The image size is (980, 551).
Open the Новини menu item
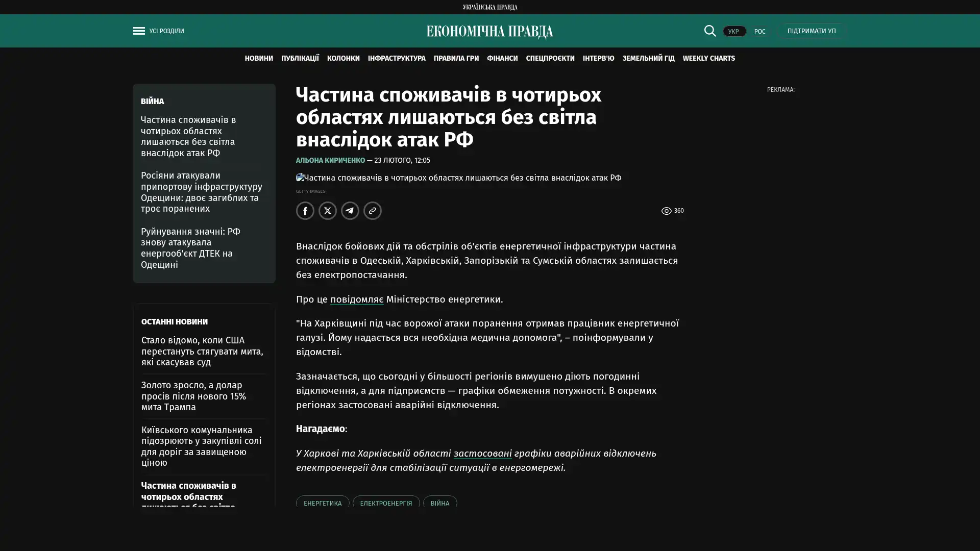click(x=259, y=58)
